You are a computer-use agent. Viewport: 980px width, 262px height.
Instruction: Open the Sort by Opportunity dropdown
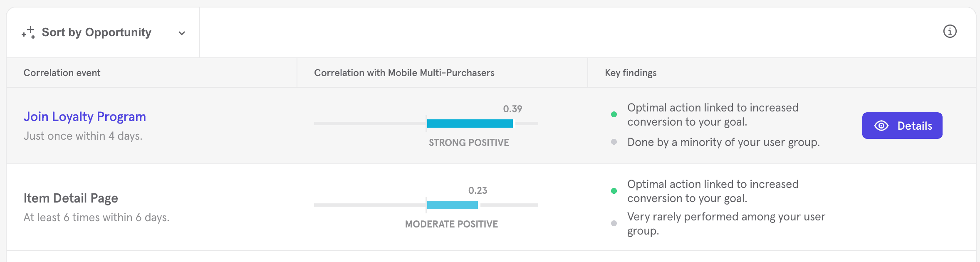pyautogui.click(x=97, y=32)
